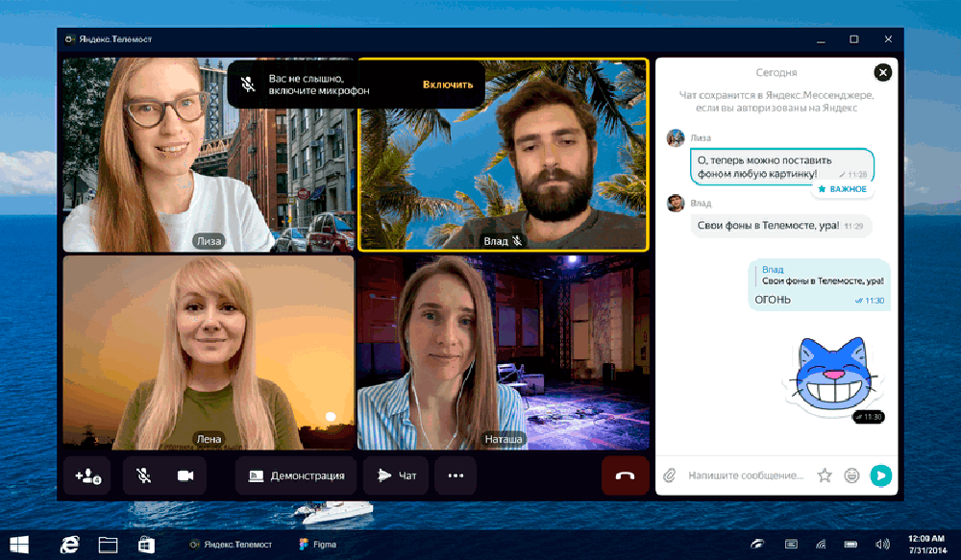The image size is (961, 560).
Task: Select Лиза's video tile
Action: tap(209, 155)
